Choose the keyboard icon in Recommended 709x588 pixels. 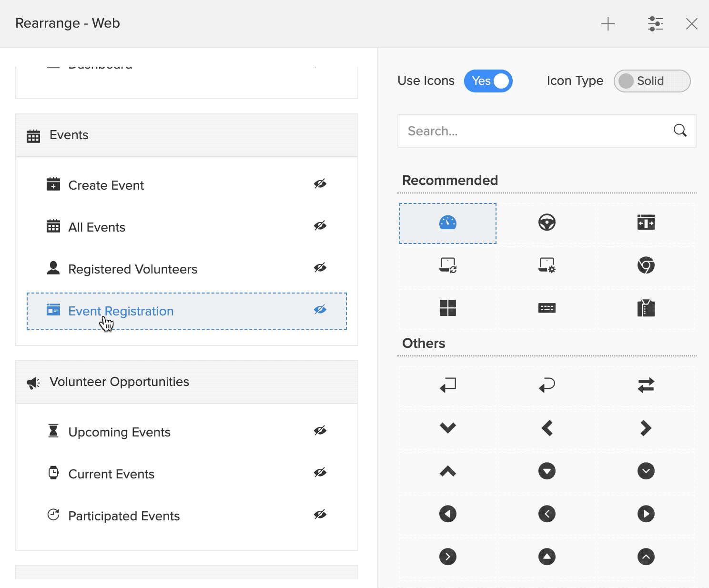click(x=547, y=308)
